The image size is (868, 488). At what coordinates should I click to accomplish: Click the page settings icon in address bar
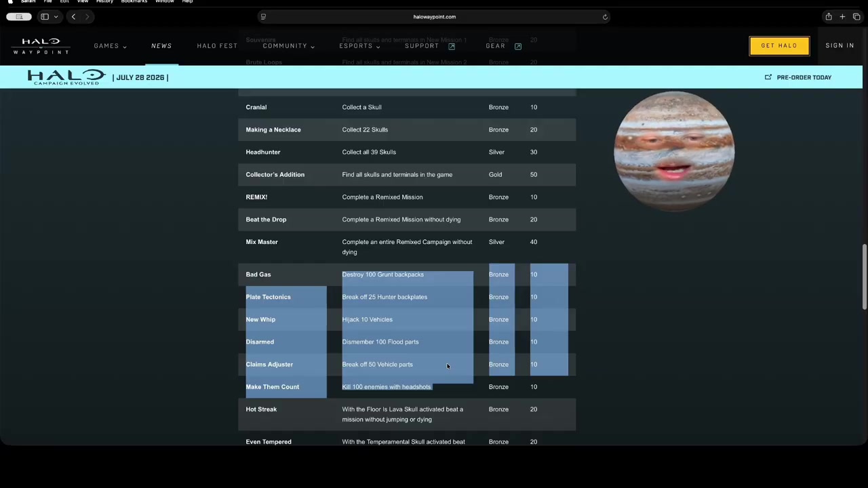click(263, 17)
